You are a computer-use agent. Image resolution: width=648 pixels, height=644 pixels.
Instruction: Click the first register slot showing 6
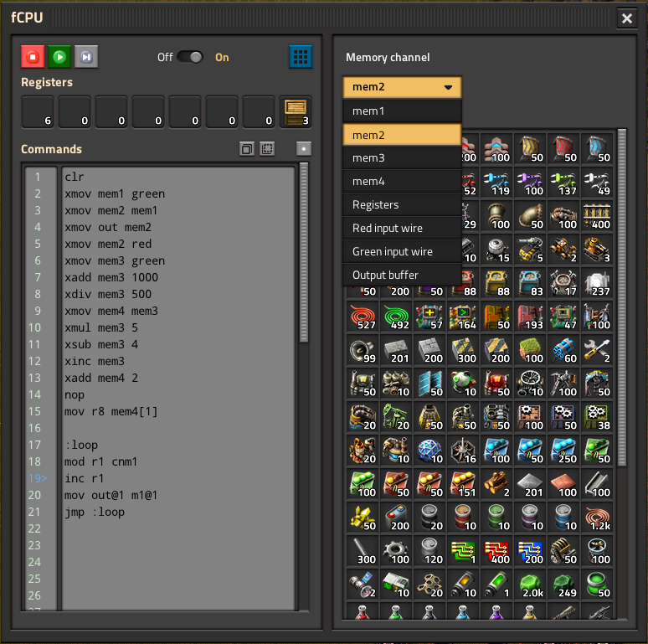pyautogui.click(x=37, y=111)
